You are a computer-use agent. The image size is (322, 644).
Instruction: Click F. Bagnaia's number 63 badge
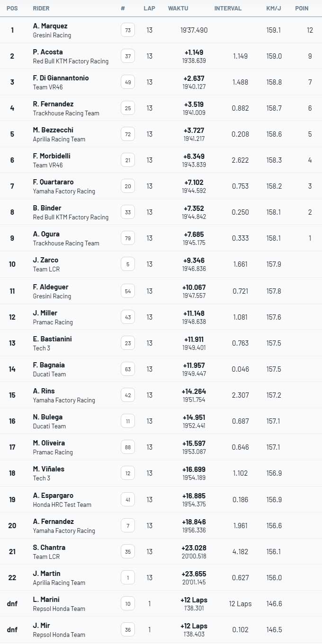pyautogui.click(x=128, y=369)
